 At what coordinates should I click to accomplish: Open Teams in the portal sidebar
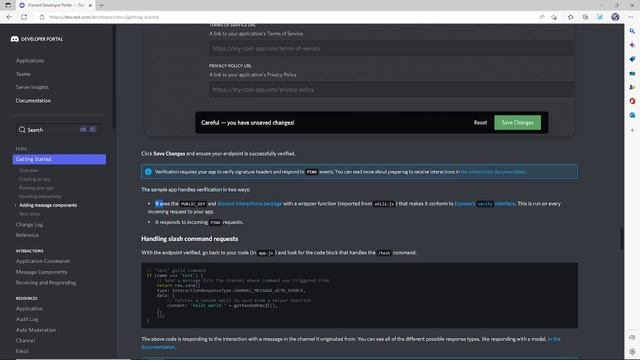pyautogui.click(x=23, y=74)
